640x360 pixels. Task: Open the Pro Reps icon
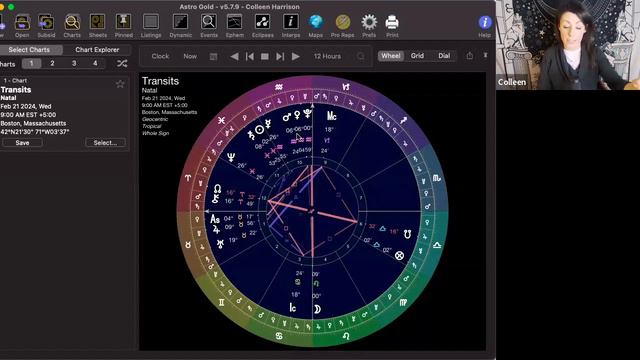343,22
